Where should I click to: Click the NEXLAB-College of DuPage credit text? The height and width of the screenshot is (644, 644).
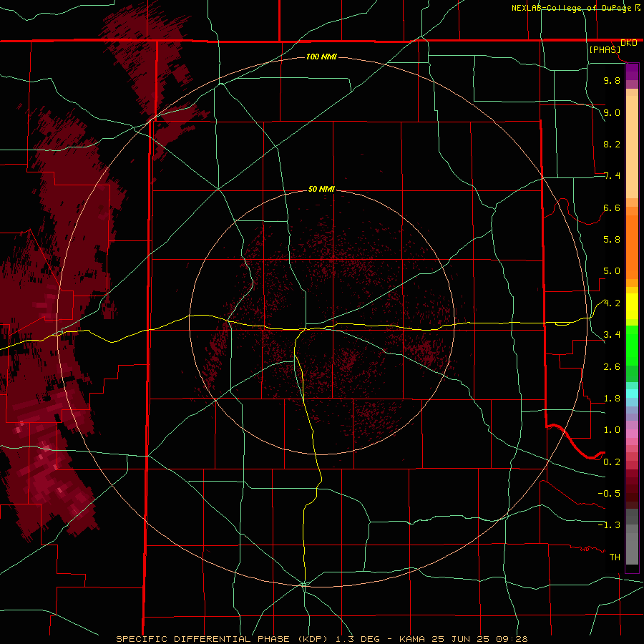(571, 8)
